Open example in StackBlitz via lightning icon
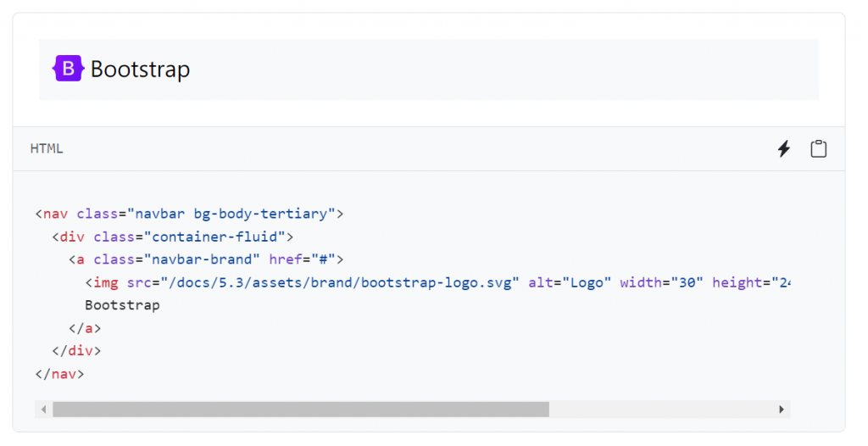This screenshot has height=446, width=868. pos(783,148)
